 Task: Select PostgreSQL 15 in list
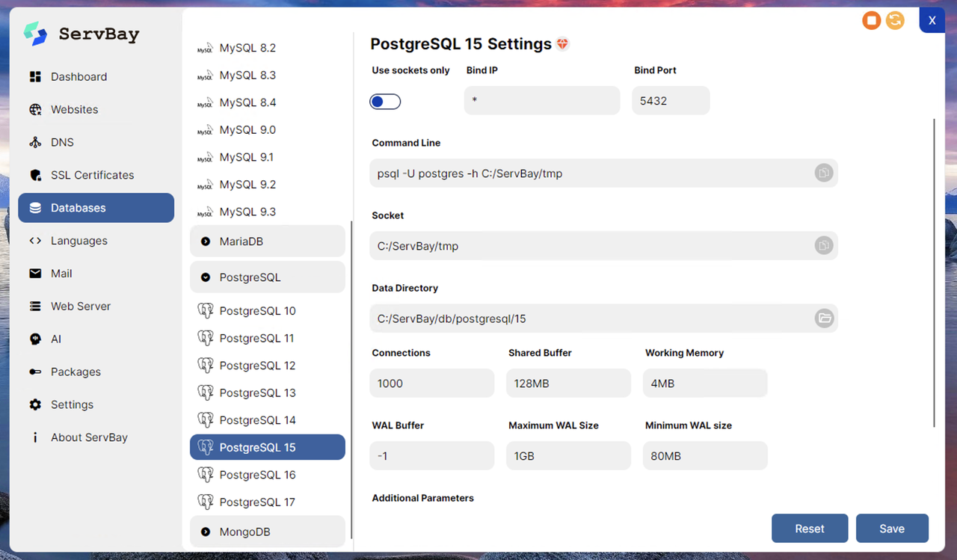[x=268, y=447]
